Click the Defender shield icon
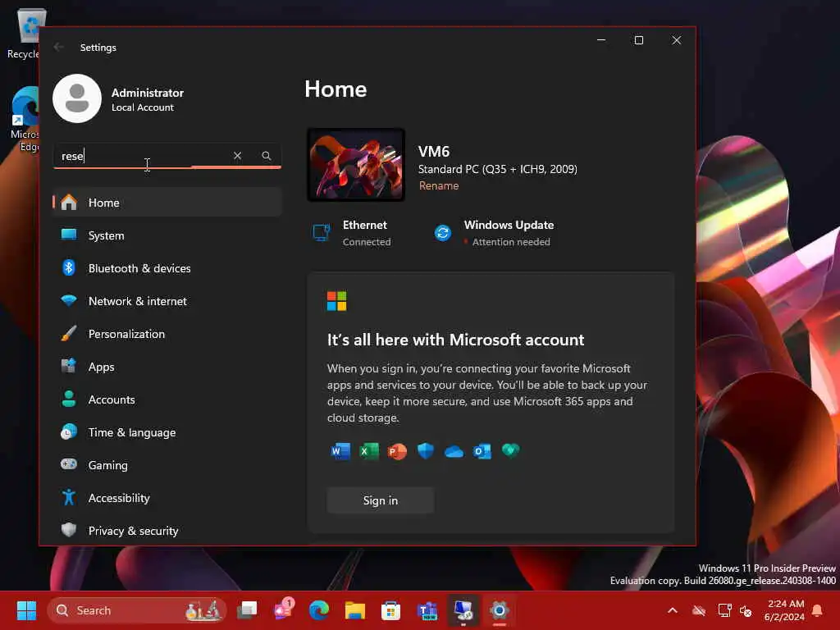This screenshot has height=630, width=840. point(426,451)
